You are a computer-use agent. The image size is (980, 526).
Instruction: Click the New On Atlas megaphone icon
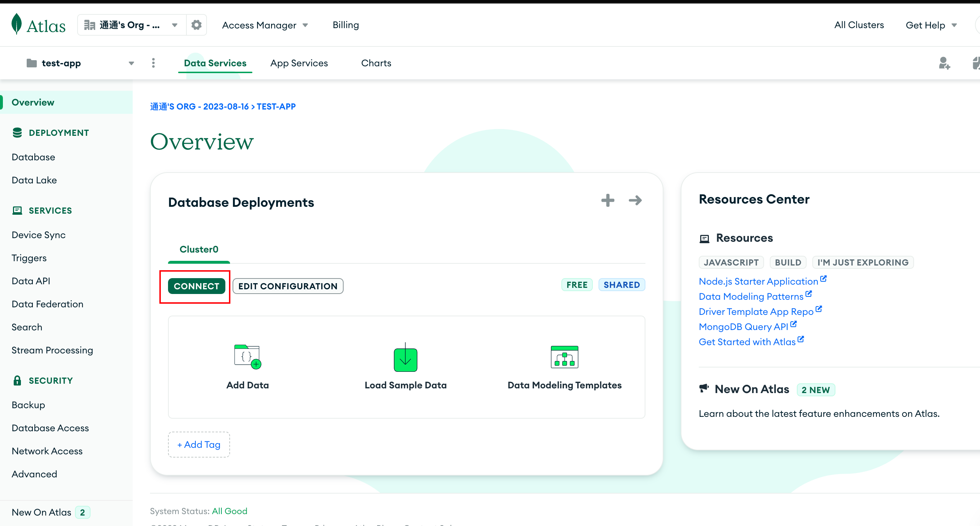(704, 388)
